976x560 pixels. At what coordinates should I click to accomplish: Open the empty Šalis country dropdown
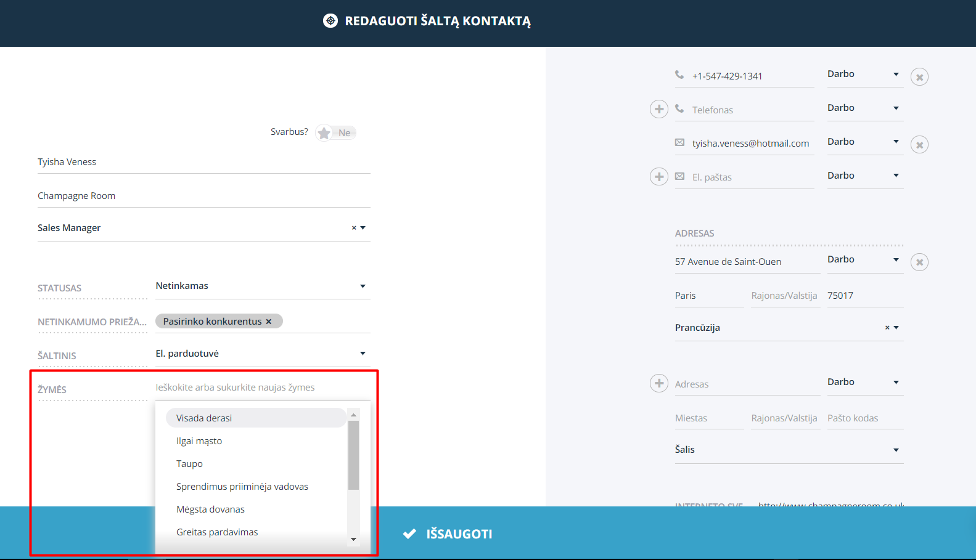[789, 450]
